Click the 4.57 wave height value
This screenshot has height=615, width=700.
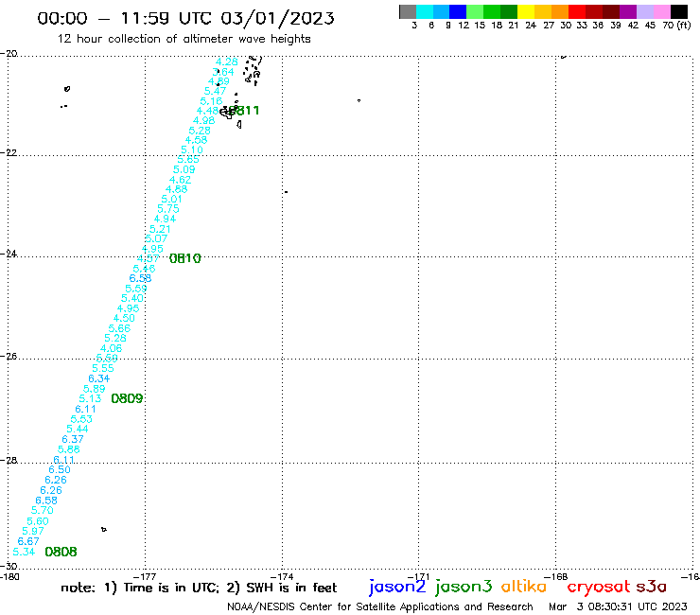[149, 258]
